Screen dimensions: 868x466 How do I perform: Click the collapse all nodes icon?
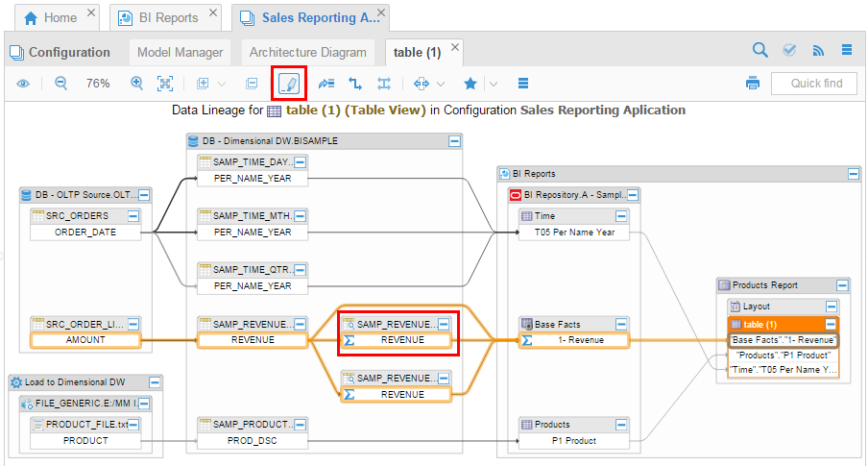[x=252, y=84]
